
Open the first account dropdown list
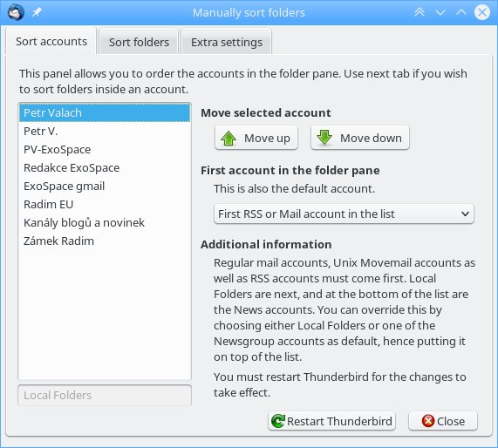click(x=344, y=214)
